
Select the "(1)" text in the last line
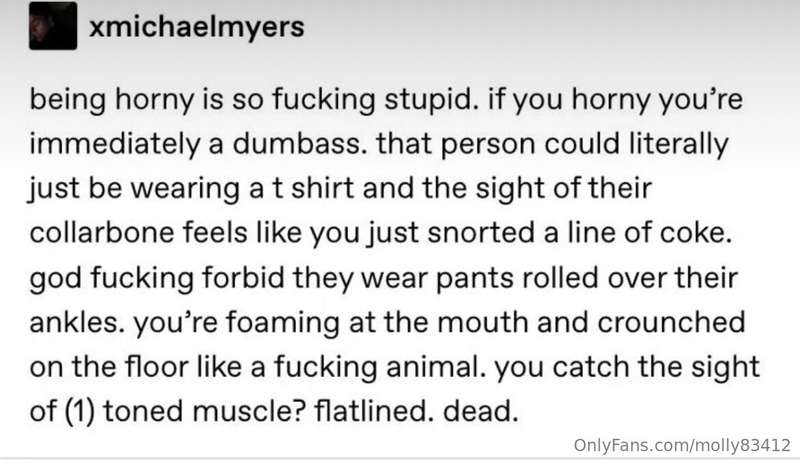pyautogui.click(x=80, y=411)
